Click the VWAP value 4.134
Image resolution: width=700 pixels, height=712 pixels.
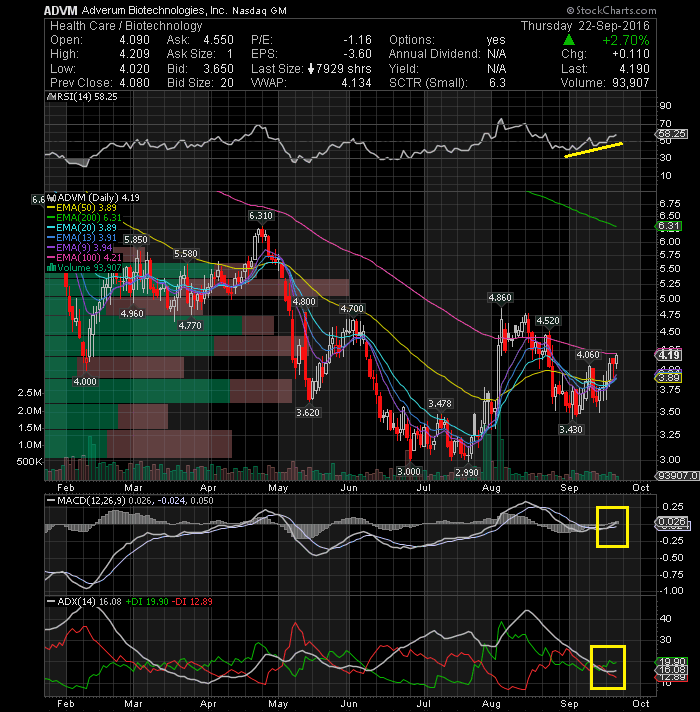356,83
